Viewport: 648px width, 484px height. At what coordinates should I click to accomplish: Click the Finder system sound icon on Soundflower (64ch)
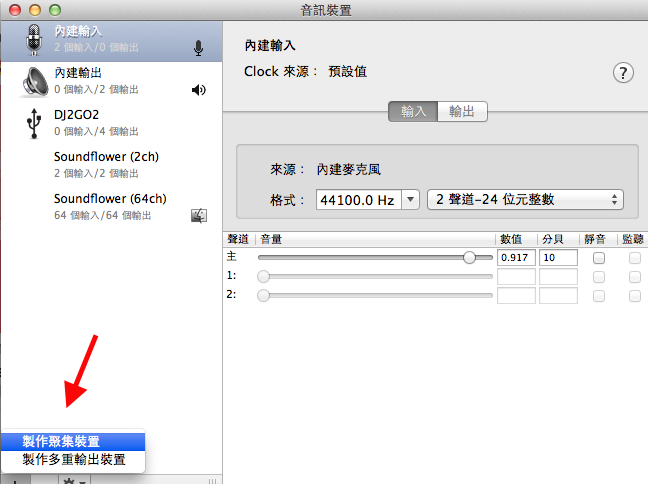point(199,215)
